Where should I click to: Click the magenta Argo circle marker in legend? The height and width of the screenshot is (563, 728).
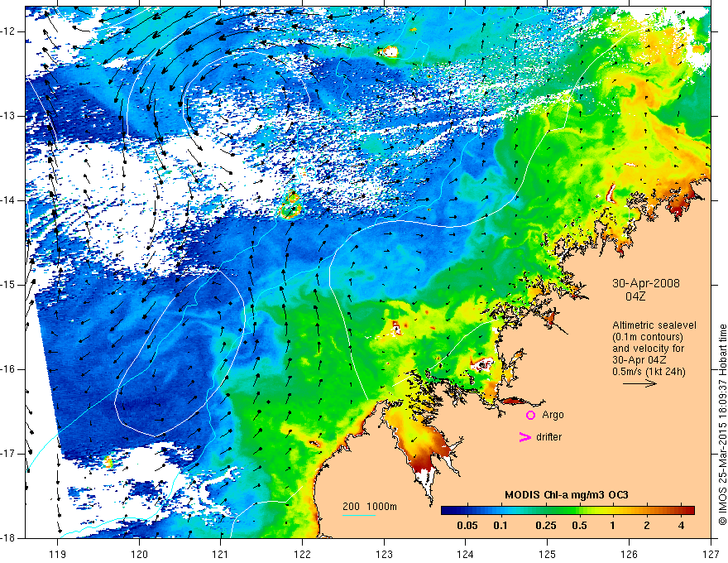click(530, 415)
